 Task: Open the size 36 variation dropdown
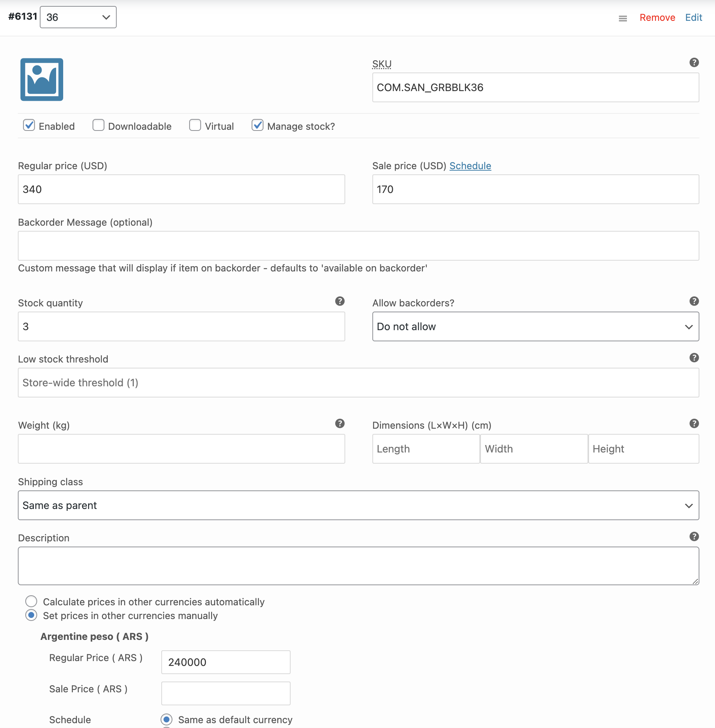coord(78,17)
